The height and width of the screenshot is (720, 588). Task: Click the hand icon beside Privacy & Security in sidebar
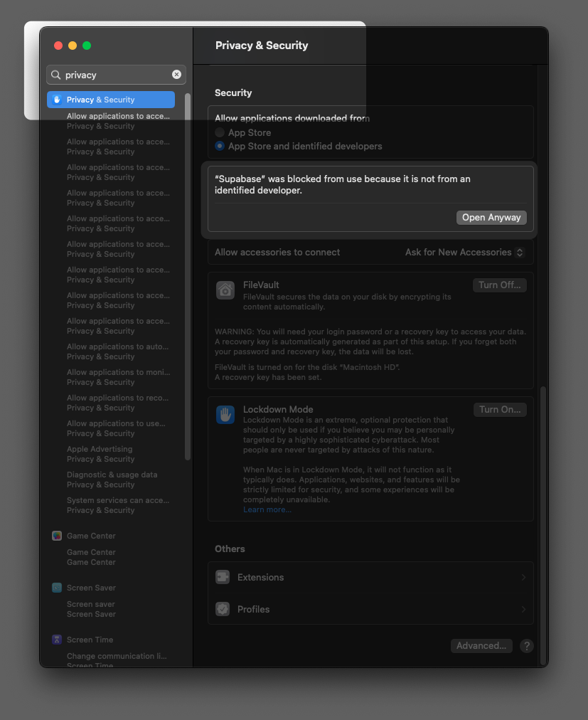(57, 100)
